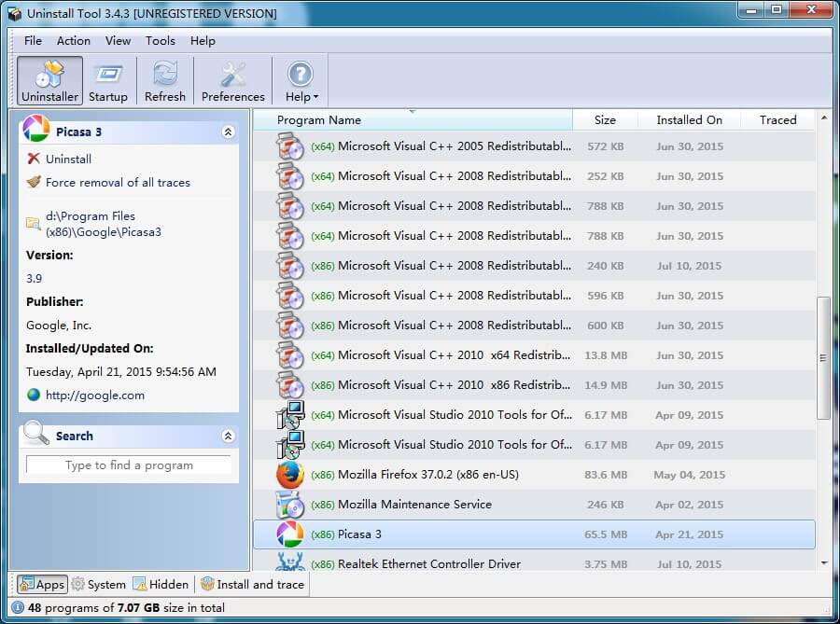This screenshot has height=624, width=840.
Task: Open the View menu
Action: pos(118,41)
